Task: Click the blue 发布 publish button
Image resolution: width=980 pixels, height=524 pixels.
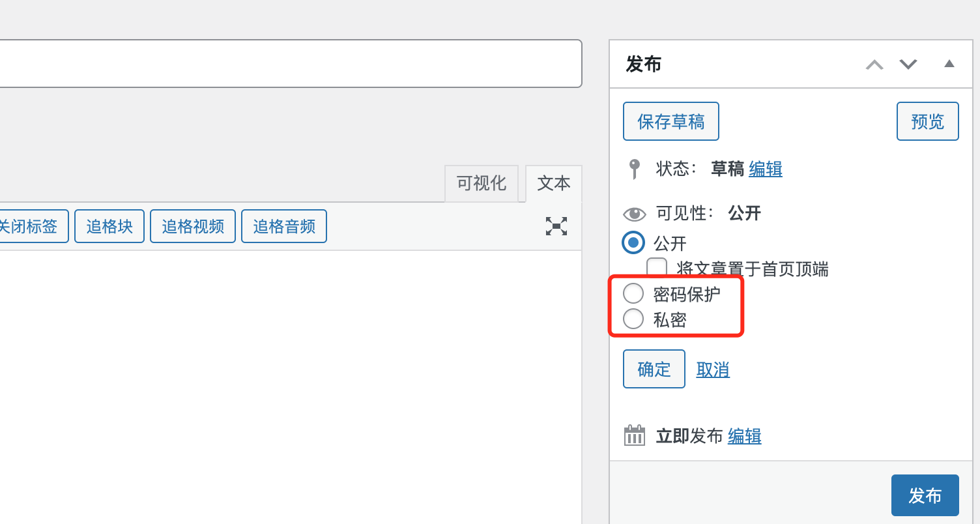Action: tap(925, 495)
